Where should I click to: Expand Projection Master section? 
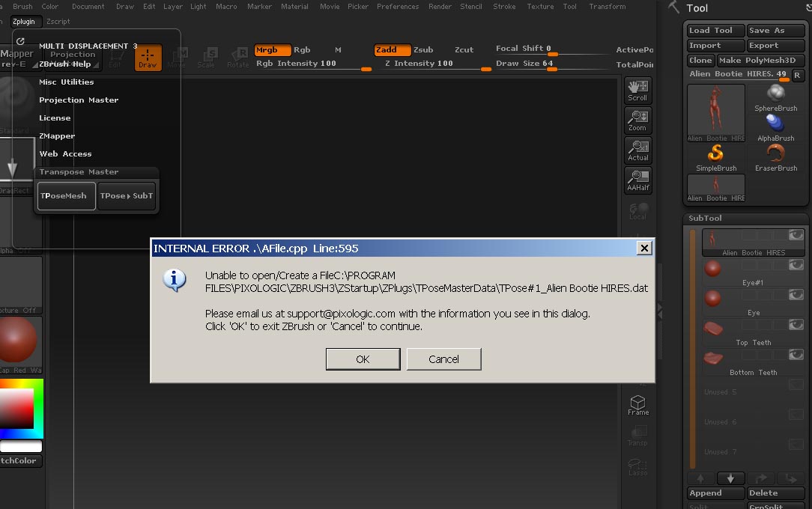tap(79, 100)
